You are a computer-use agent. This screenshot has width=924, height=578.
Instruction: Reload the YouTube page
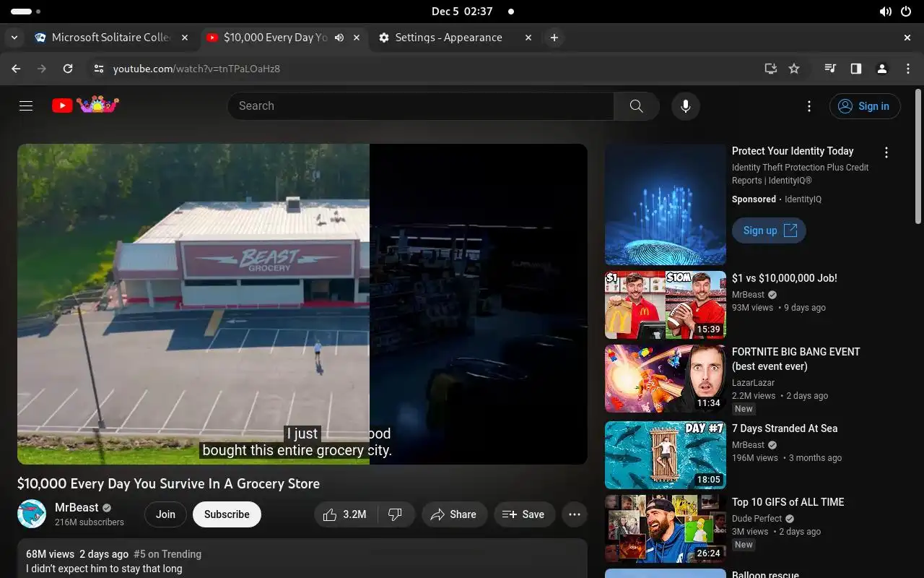point(68,69)
